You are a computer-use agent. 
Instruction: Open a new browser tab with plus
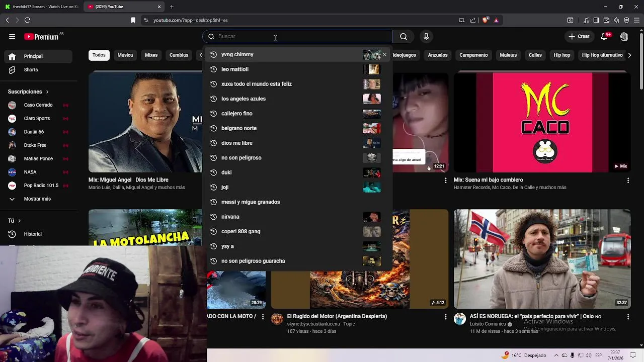click(x=172, y=7)
